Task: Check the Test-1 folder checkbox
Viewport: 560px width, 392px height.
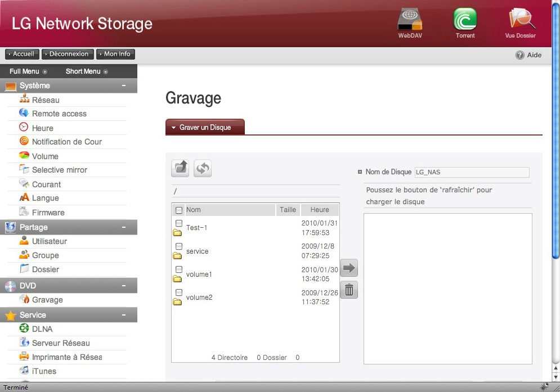Action: [179, 223]
